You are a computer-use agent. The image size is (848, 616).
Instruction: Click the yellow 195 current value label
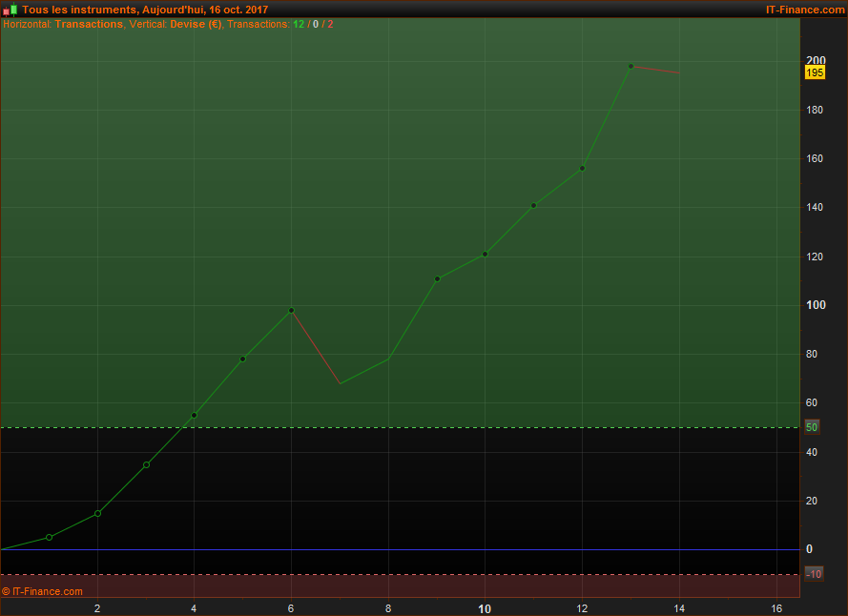(x=815, y=72)
